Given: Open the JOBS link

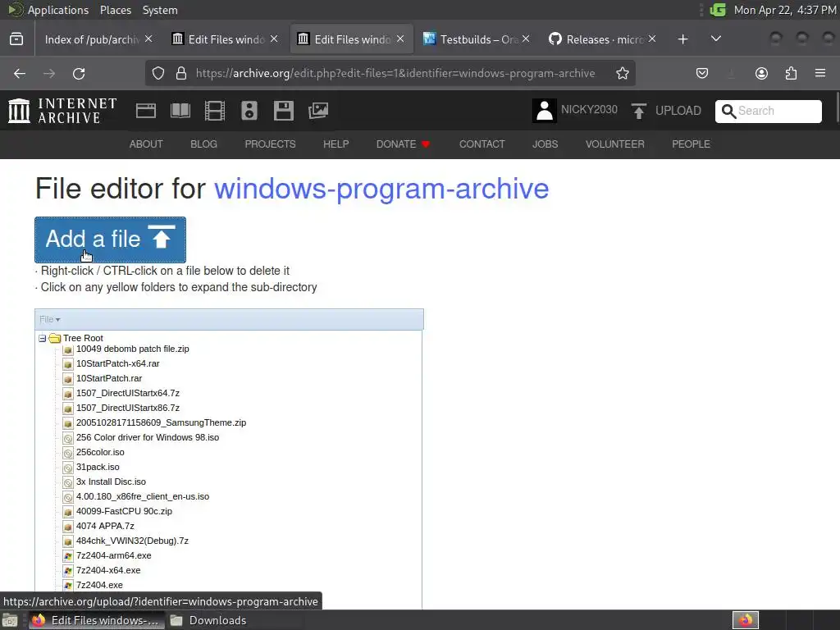Looking at the screenshot, I should [x=545, y=144].
